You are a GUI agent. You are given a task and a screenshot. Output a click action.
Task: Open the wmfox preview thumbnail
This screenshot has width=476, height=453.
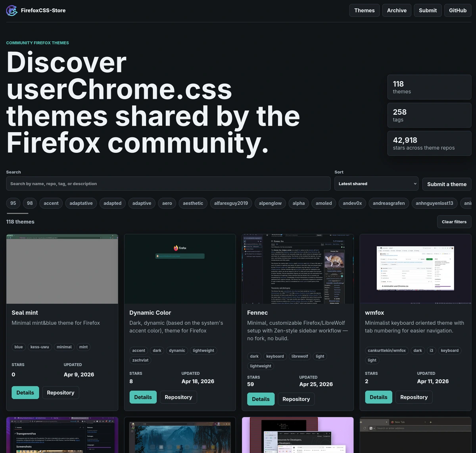tap(415, 269)
